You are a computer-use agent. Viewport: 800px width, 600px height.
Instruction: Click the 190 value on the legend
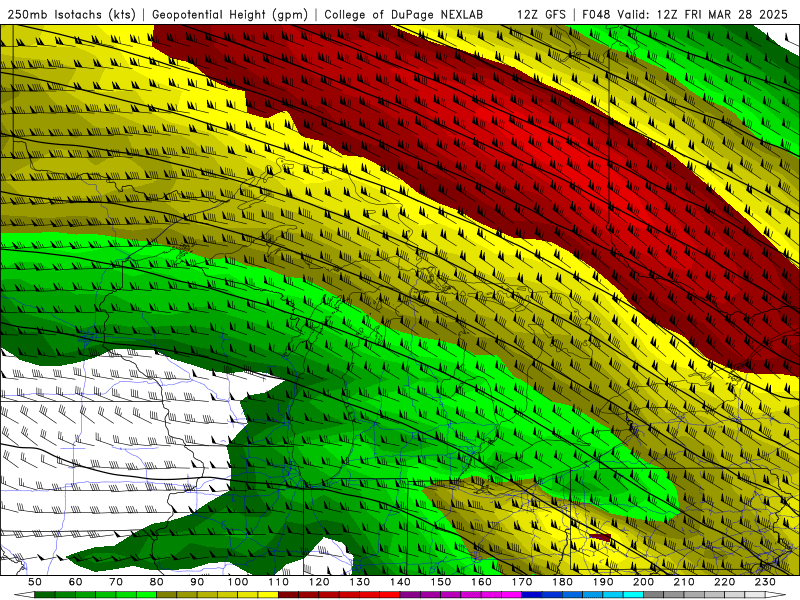click(603, 582)
